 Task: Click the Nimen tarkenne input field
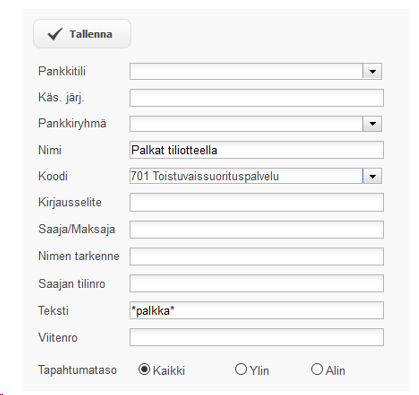pos(257,257)
